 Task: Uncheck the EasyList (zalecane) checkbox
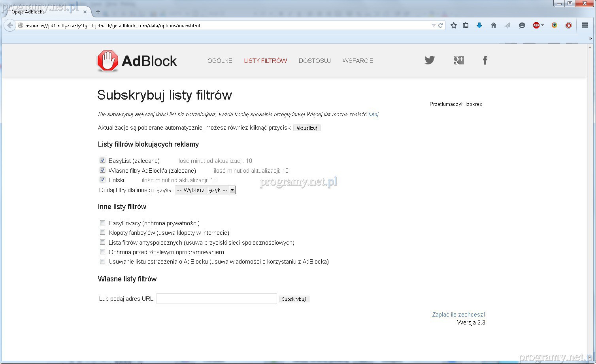(x=102, y=160)
